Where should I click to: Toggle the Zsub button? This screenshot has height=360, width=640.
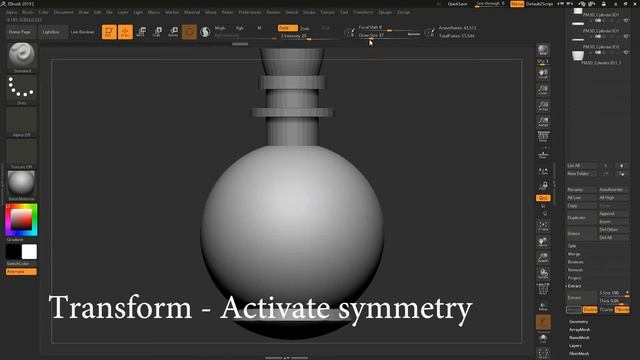click(x=305, y=28)
